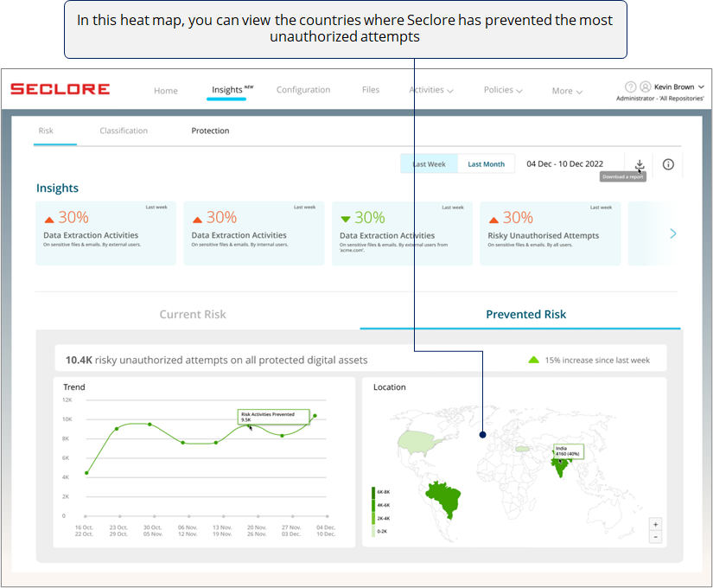Open the Files menu item
The height and width of the screenshot is (588, 713).
point(371,90)
